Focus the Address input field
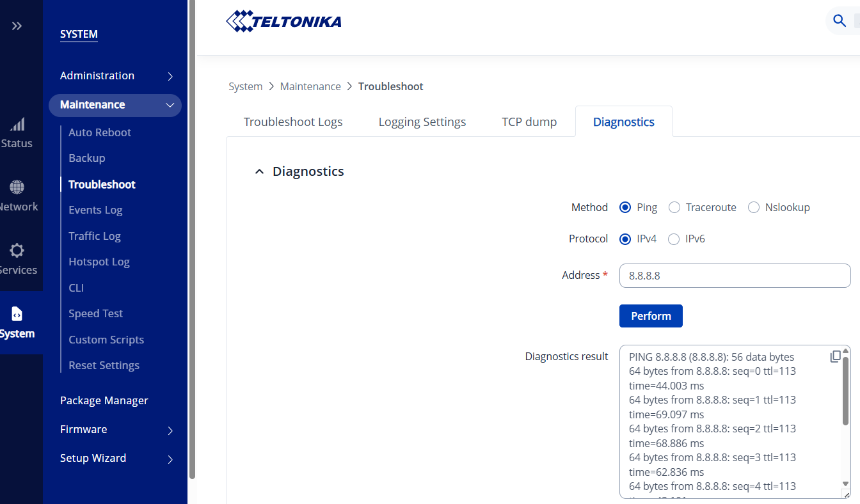Screen dimensions: 860x504 pos(735,276)
